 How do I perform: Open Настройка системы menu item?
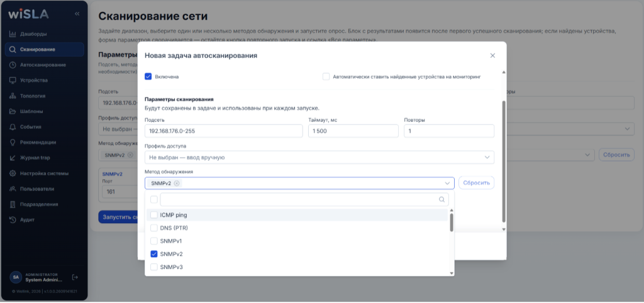click(45, 174)
